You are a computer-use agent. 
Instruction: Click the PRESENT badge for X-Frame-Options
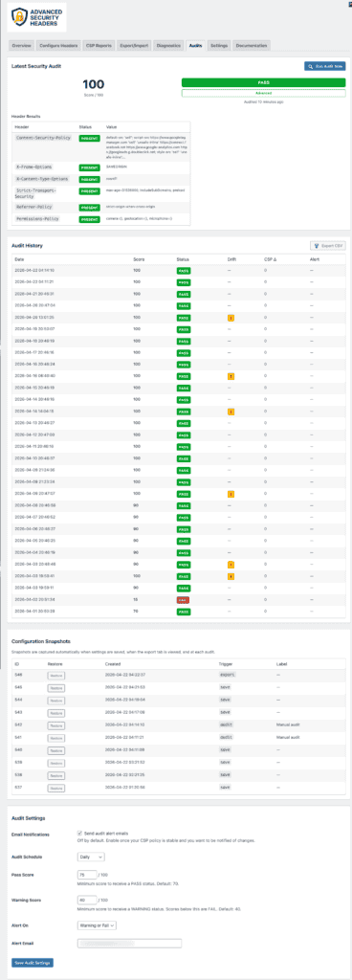tap(89, 167)
